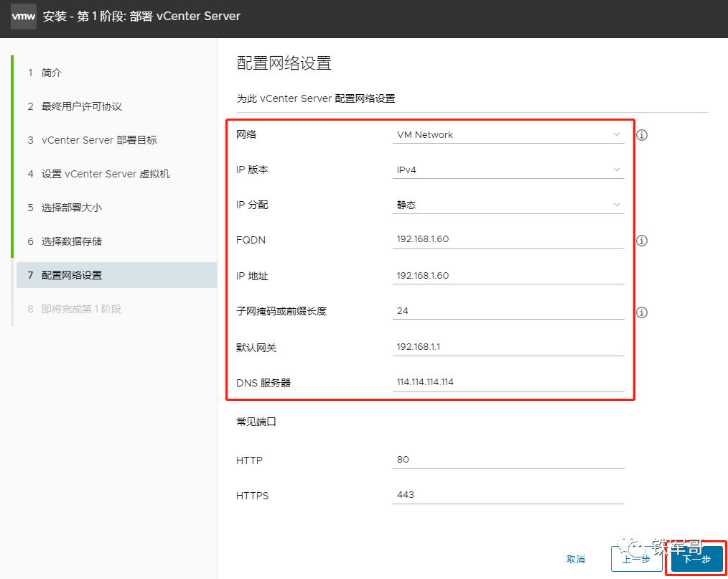Open the IP 版本 IPv4 dropdown
Image resolution: width=728 pixels, height=579 pixels.
pyautogui.click(x=508, y=170)
